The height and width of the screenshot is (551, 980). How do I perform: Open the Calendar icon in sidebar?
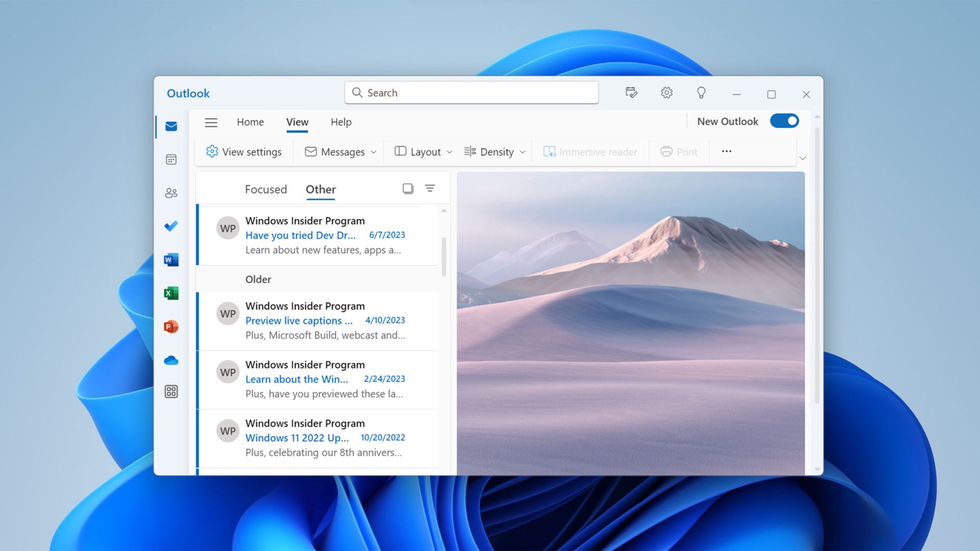171,160
